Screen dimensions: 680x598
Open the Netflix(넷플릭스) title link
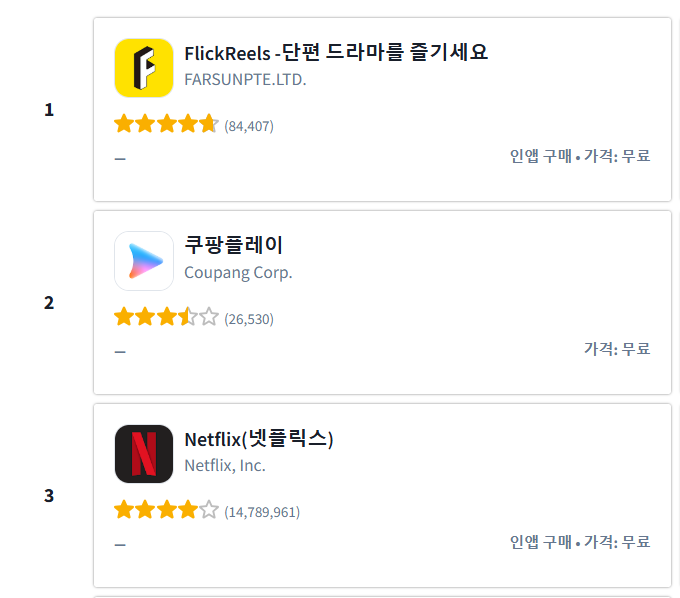(x=259, y=439)
